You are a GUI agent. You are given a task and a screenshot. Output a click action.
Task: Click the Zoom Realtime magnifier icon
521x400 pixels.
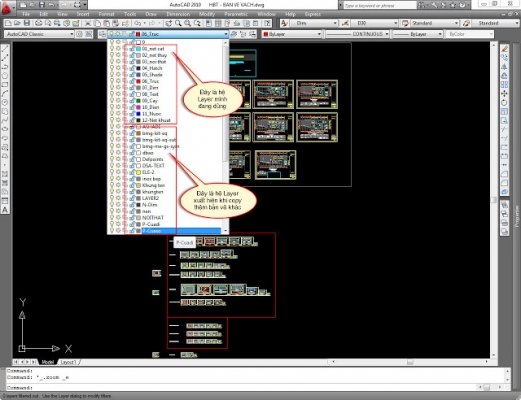pos(178,23)
